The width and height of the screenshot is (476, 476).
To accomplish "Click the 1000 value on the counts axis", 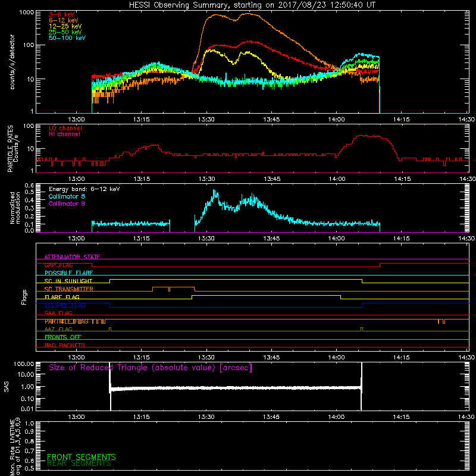I will (27, 12).
